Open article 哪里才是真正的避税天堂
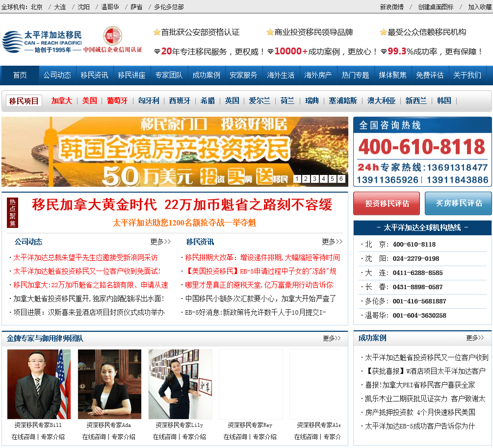This screenshot has width=493, height=448. click(259, 285)
